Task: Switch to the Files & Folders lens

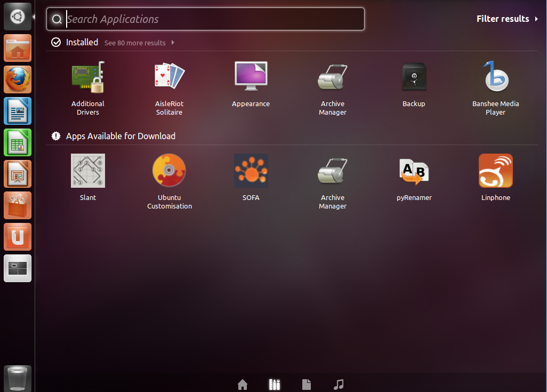Action: (306, 384)
